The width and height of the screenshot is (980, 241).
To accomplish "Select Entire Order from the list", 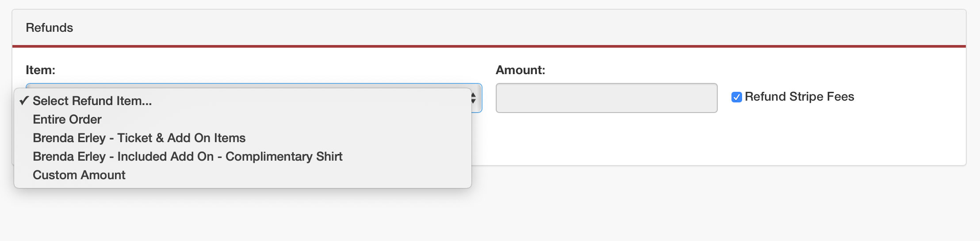I will 67,120.
